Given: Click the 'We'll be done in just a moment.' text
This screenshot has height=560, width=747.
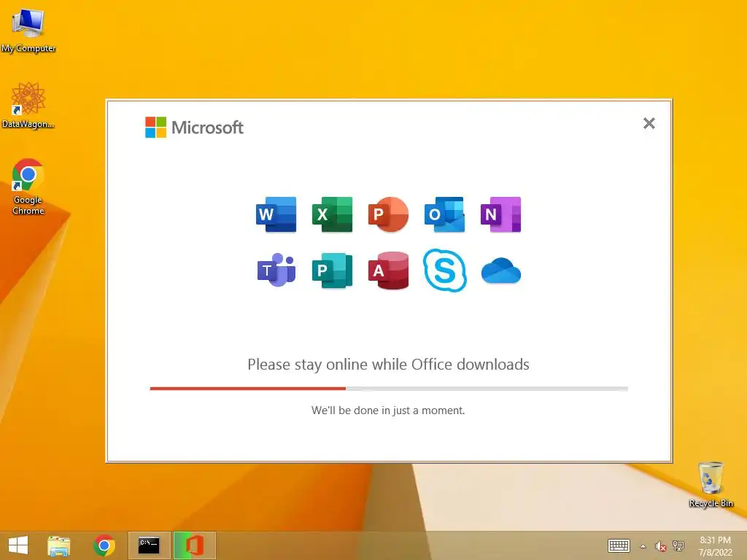Looking at the screenshot, I should pos(388,411).
